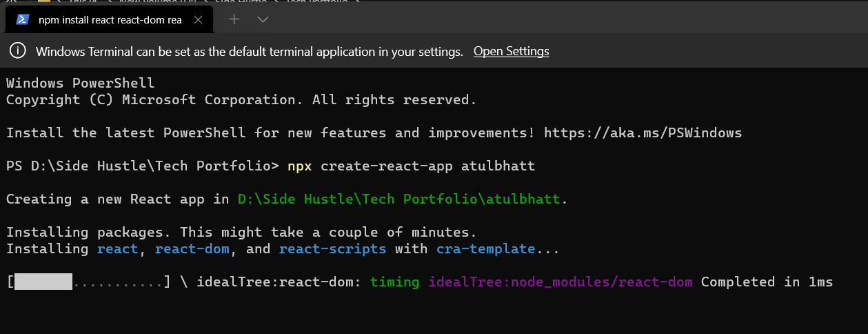Open Settings link in the notification bar
Screen dimensions: 868x334
512,51
